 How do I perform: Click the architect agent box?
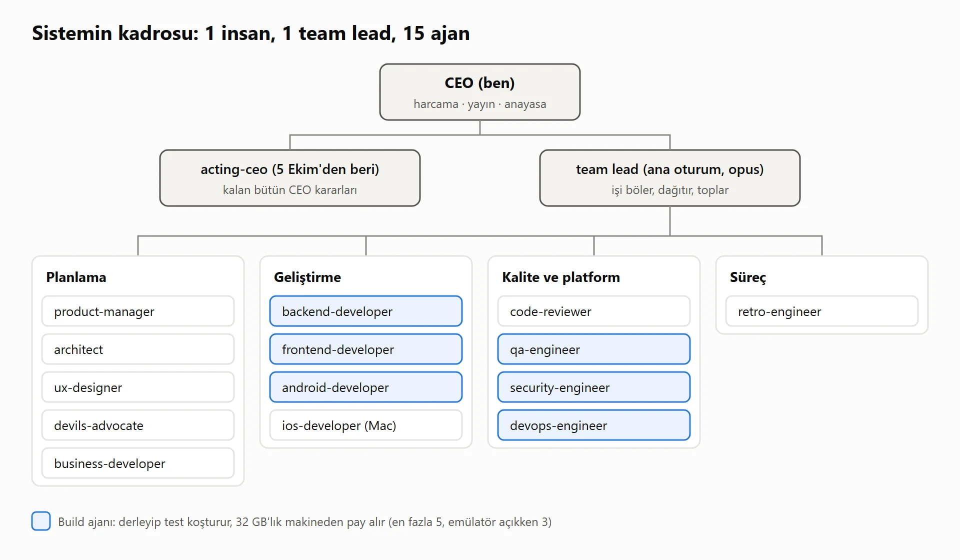(138, 349)
